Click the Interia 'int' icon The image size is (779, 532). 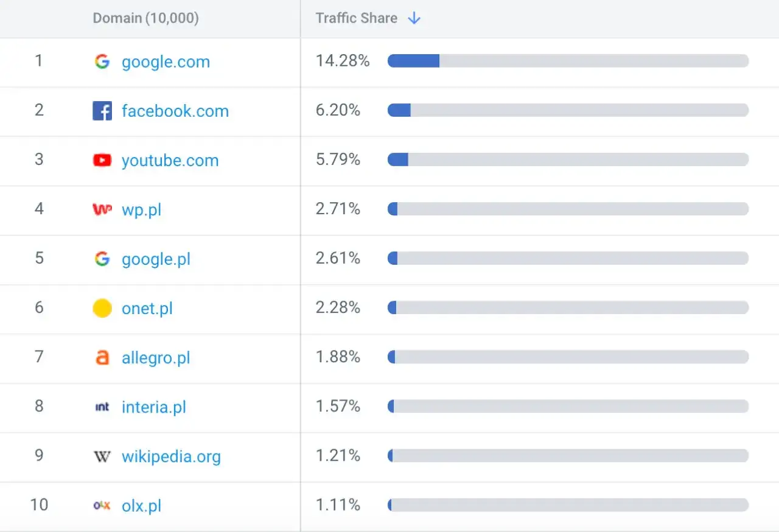(102, 407)
